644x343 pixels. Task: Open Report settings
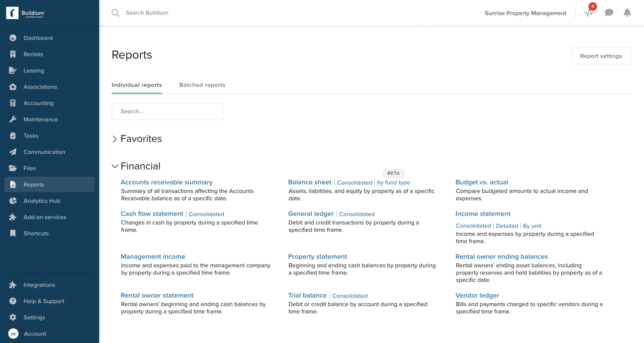(601, 56)
